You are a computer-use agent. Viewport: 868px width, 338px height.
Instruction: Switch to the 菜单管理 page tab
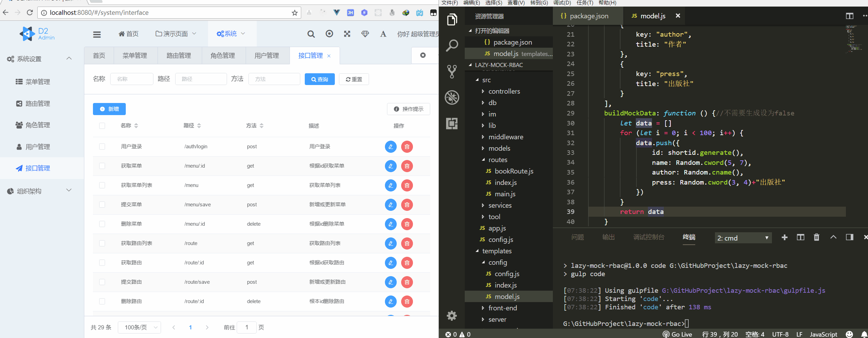coord(135,56)
